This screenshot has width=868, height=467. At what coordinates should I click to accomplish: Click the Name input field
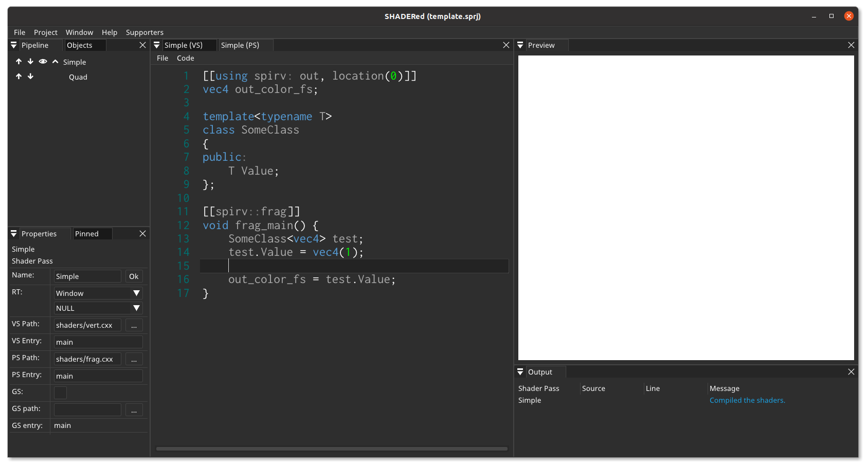tap(87, 276)
